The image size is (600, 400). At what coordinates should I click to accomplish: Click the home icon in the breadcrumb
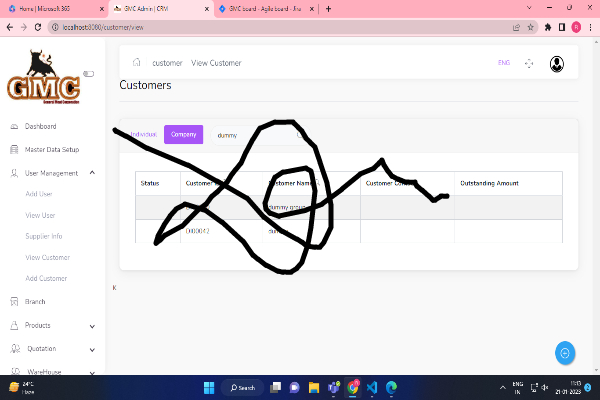tap(137, 63)
